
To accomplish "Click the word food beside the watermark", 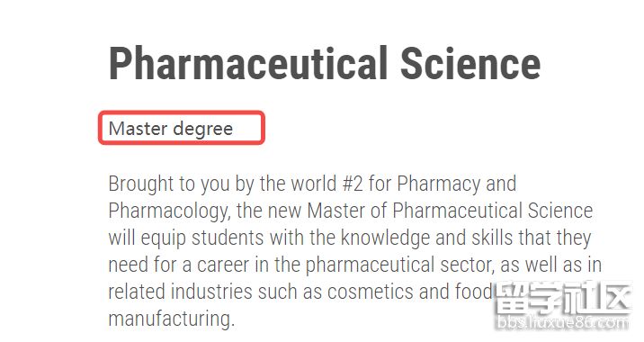I will [473, 292].
